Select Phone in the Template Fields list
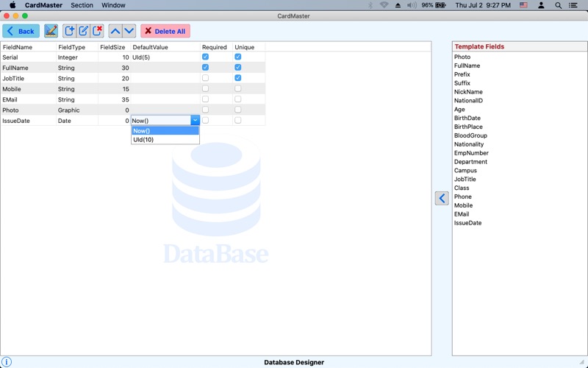 (463, 197)
